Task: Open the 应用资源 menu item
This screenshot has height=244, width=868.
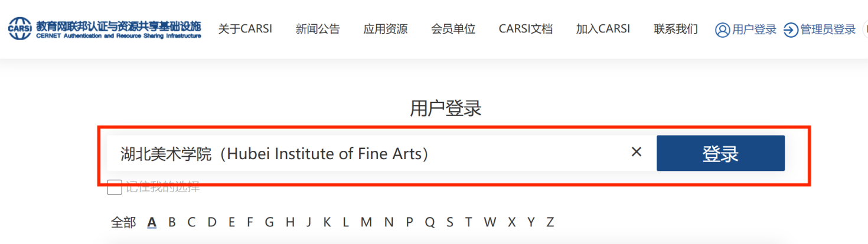Action: 386,29
